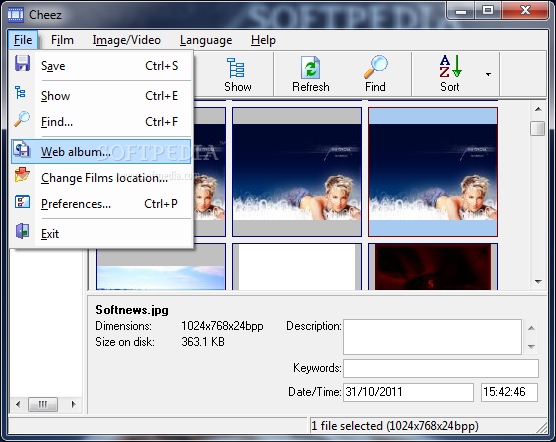
Task: Open the Film menu
Action: pos(62,40)
